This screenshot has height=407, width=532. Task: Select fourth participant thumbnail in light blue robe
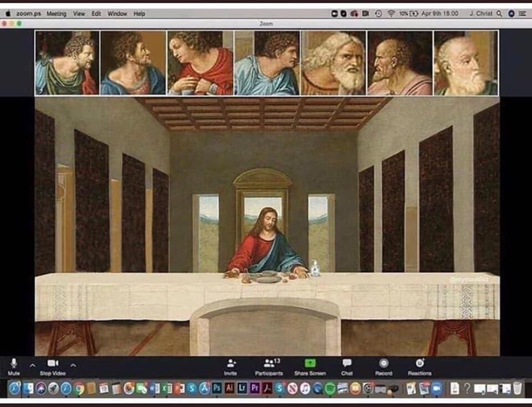click(x=267, y=63)
